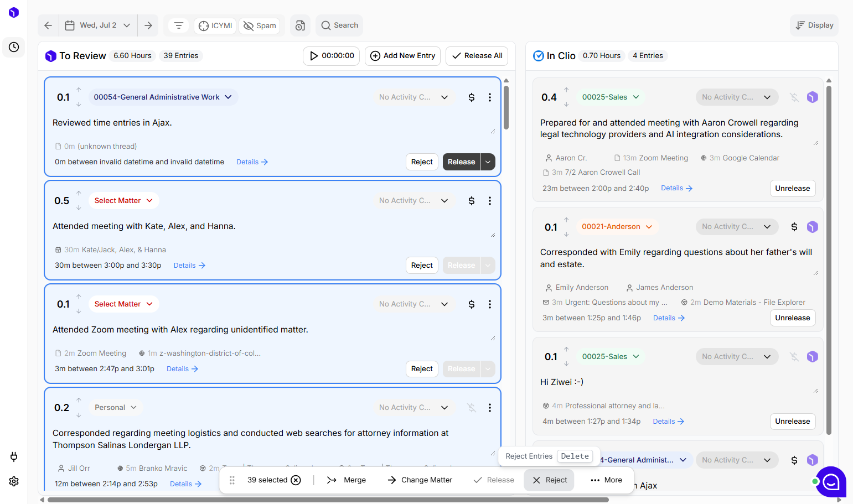Choose Delete in the Reject Entries popup
853x504 pixels.
coord(575,456)
